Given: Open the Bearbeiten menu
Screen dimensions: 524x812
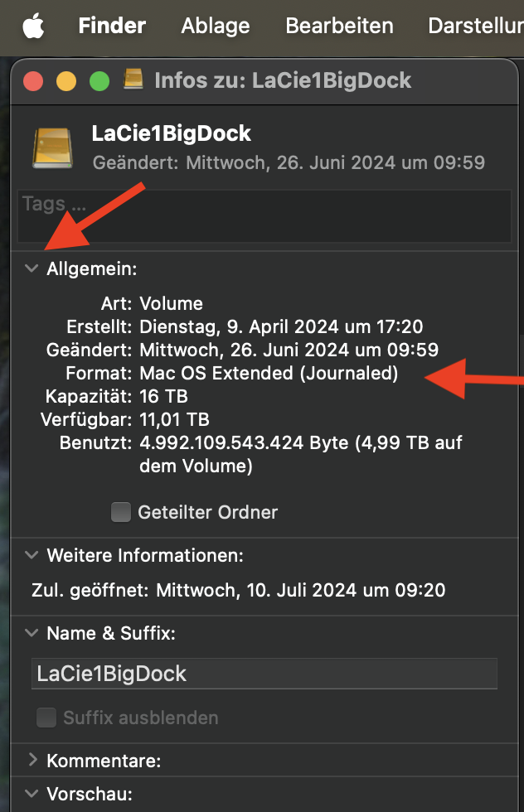Looking at the screenshot, I should click(339, 26).
